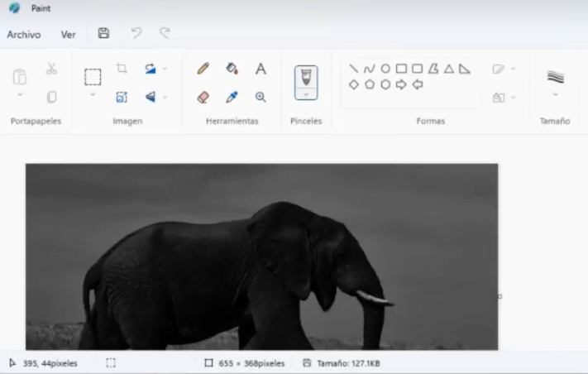This screenshot has width=588, height=374.
Task: Expand the Tamaño size dropdown
Action: (555, 94)
